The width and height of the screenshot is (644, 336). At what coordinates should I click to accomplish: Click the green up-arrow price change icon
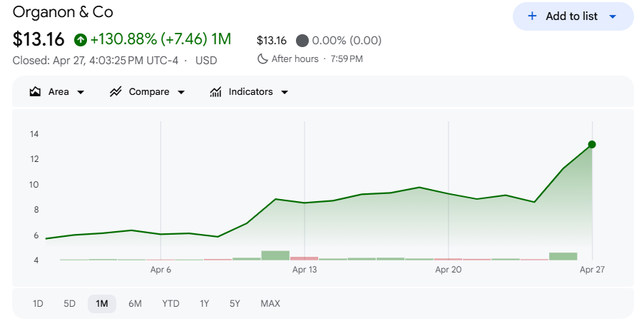pos(80,39)
